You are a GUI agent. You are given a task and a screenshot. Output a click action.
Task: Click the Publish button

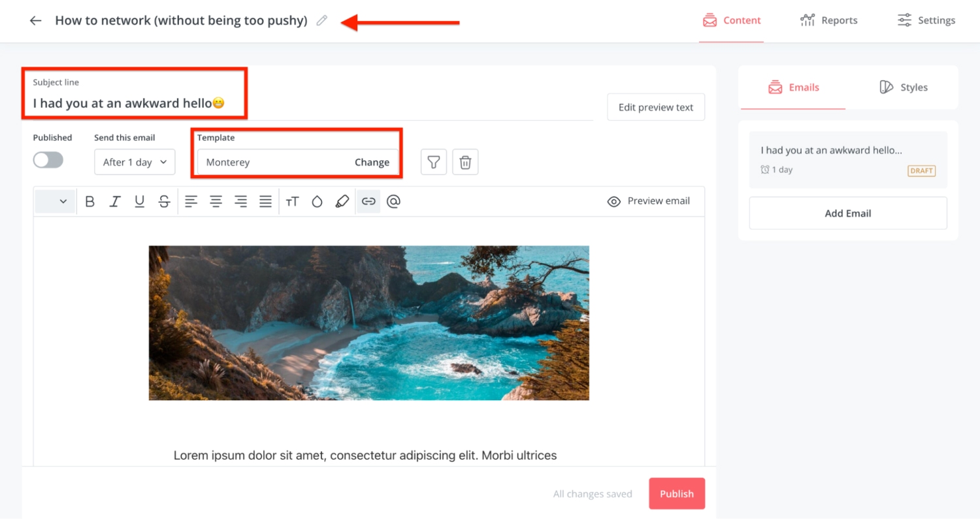(x=677, y=494)
